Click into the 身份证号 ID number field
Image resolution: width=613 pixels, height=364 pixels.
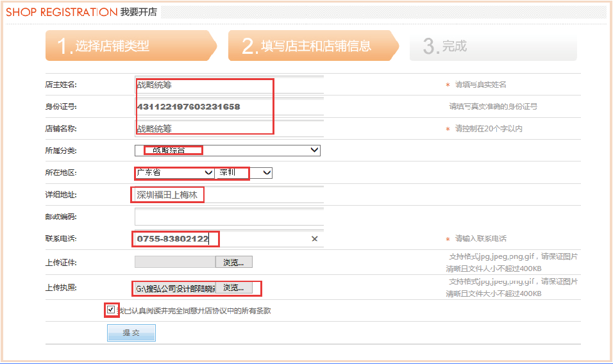[x=229, y=106]
